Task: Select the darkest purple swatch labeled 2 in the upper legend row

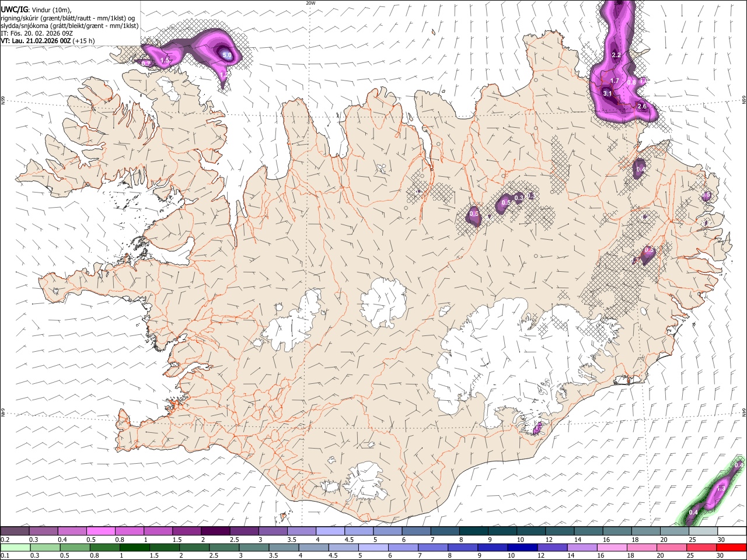Action: (x=215, y=531)
